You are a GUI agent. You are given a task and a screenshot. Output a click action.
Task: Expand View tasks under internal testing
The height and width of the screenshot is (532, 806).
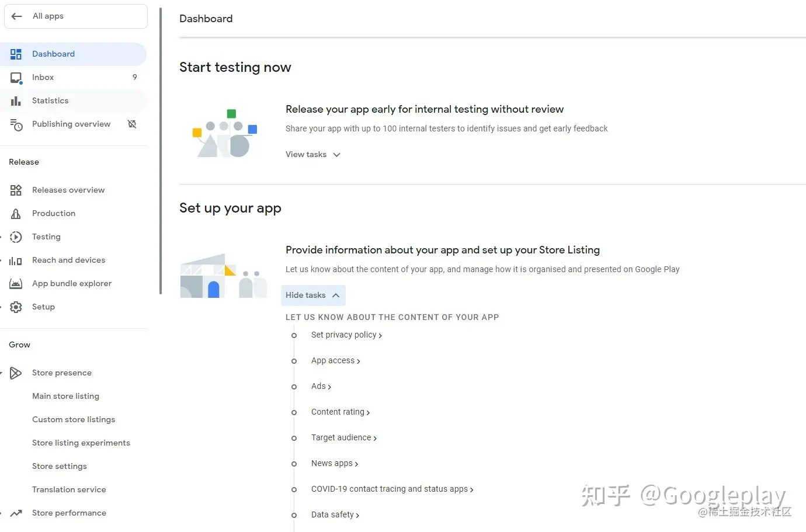(313, 155)
